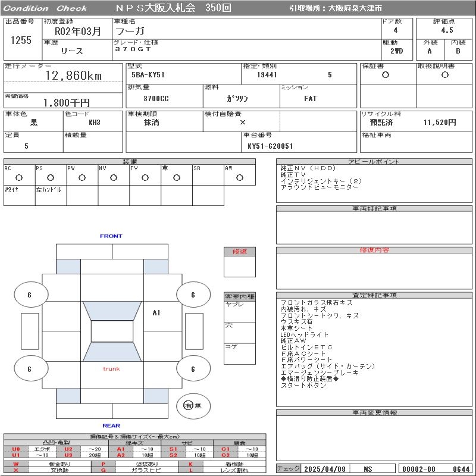Click the red trunk label on the diagram

pyautogui.click(x=111, y=369)
